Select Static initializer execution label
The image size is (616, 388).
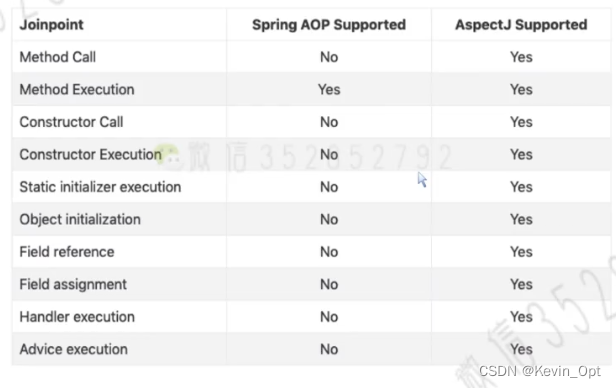[x=100, y=187]
